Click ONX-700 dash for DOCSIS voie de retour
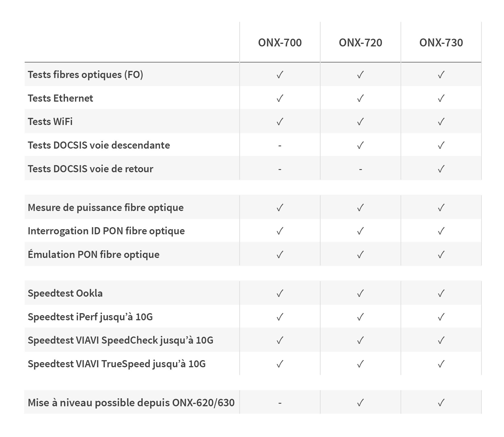This screenshot has height=437, width=504. tap(280, 169)
